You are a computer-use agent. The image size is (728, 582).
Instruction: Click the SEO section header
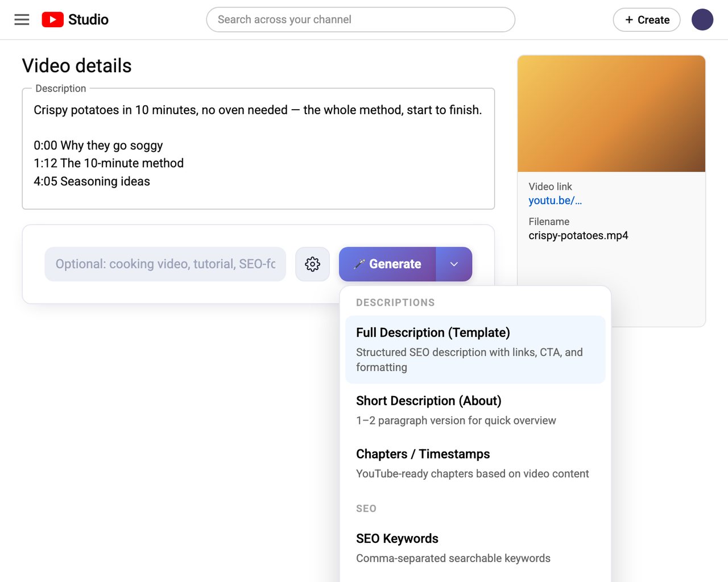pos(366,509)
